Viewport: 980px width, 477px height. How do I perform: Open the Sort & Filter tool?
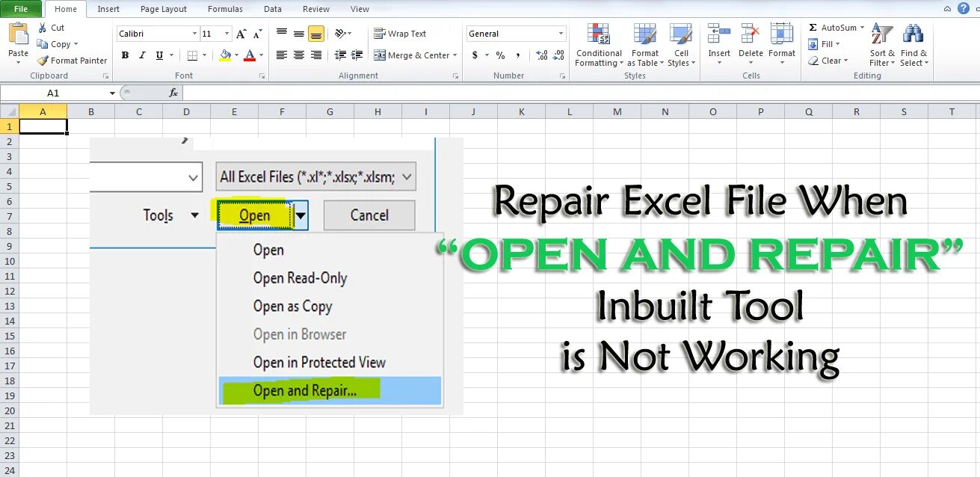(x=882, y=45)
